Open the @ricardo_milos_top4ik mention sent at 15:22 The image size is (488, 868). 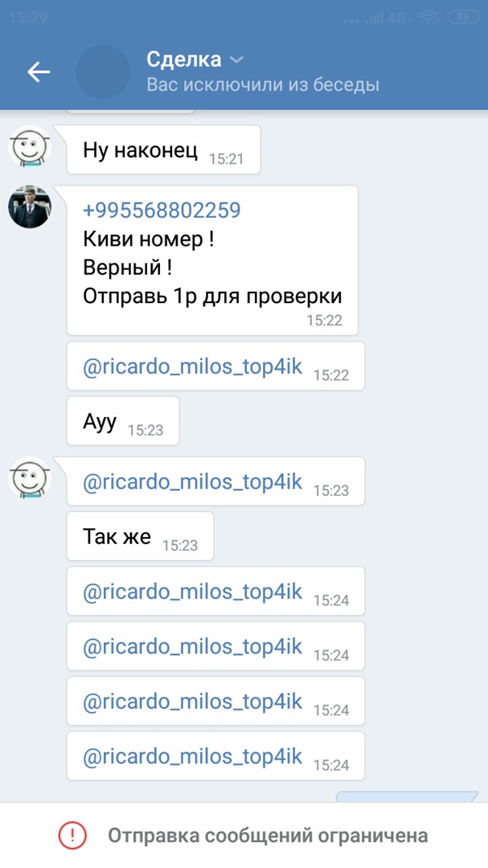pyautogui.click(x=192, y=366)
